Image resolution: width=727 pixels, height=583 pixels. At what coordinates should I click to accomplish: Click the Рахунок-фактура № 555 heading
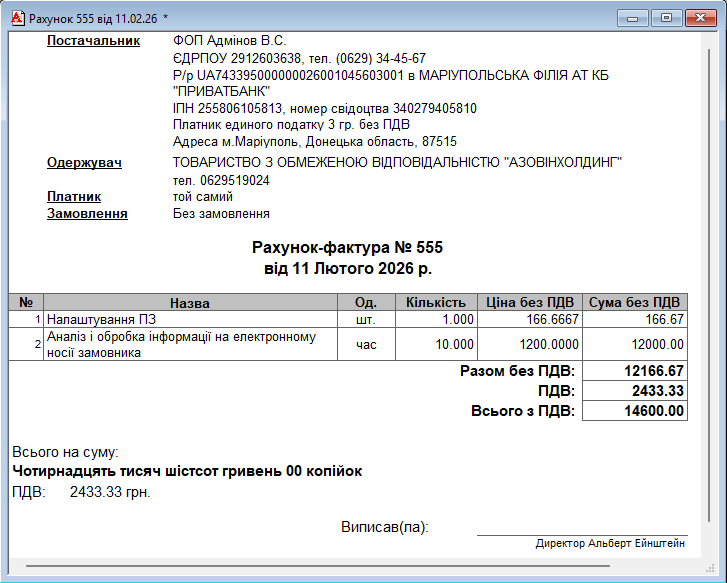(347, 247)
